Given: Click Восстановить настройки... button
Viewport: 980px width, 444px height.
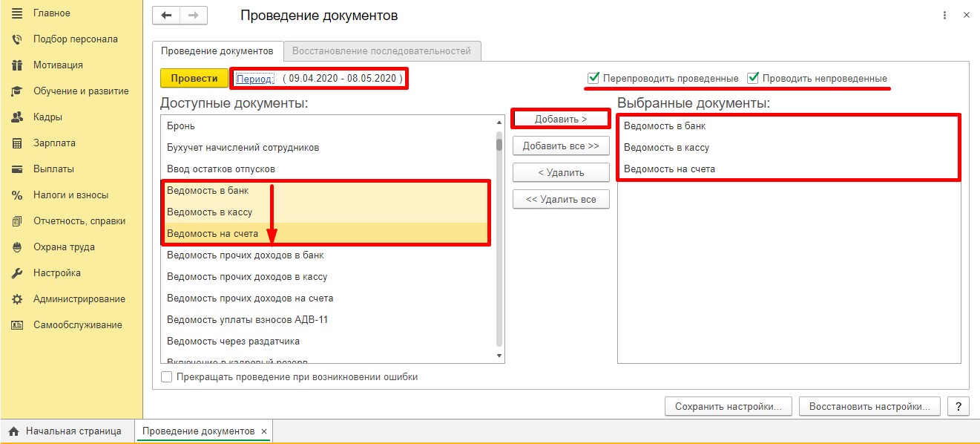Looking at the screenshot, I should coord(869,407).
